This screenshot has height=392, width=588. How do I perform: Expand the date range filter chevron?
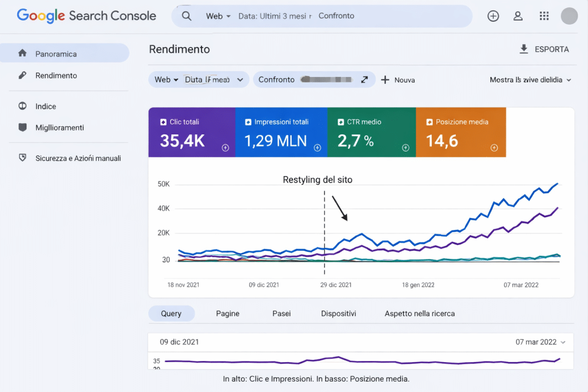[241, 80]
